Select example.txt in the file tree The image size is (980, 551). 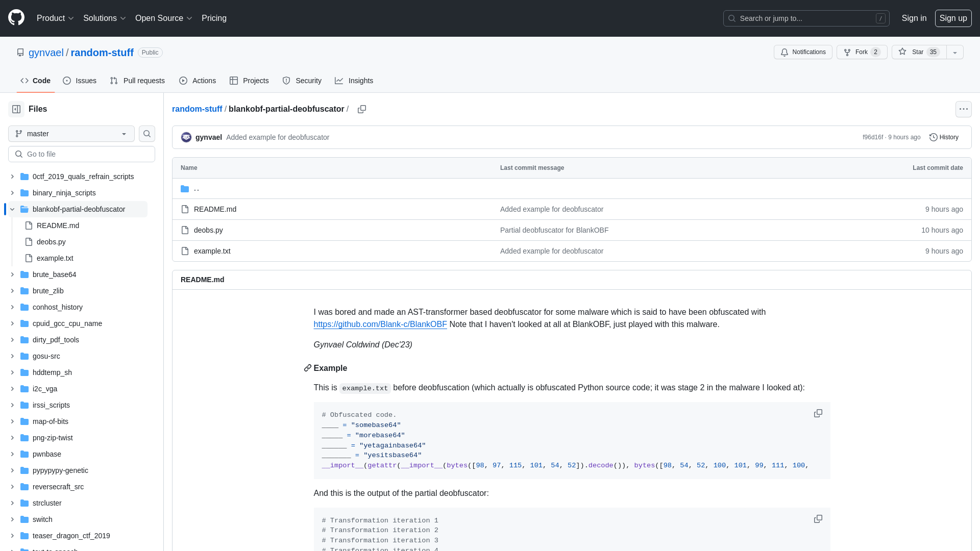(x=55, y=258)
